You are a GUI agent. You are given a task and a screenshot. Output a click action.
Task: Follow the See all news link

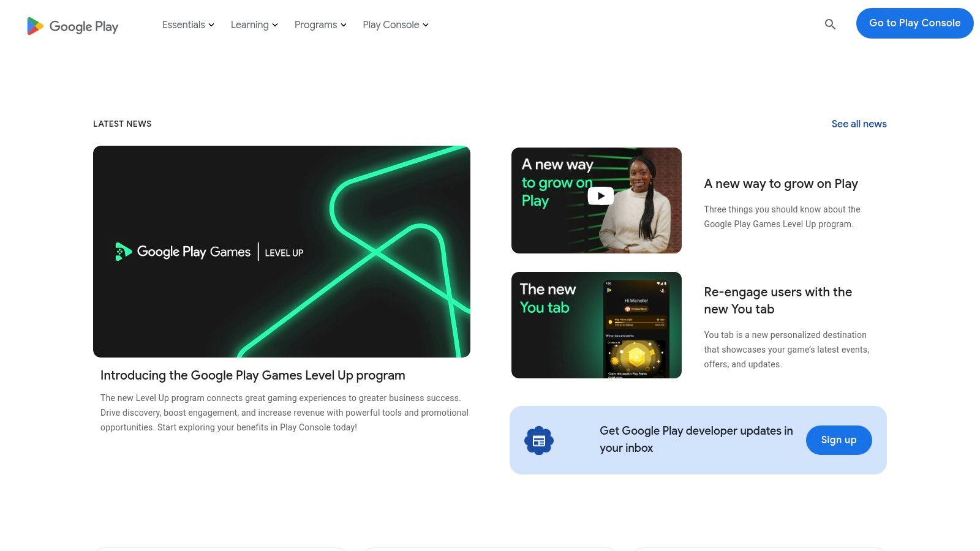[859, 124]
